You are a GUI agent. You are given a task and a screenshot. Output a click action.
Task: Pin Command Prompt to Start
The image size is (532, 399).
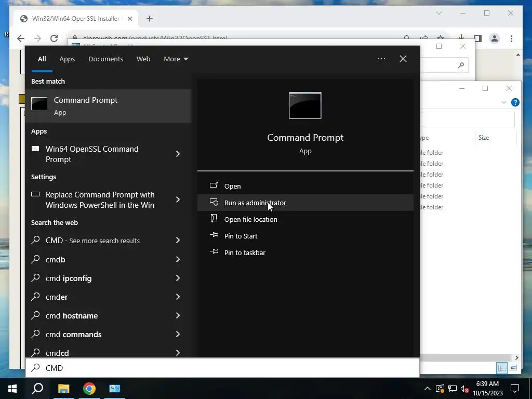click(x=305, y=236)
